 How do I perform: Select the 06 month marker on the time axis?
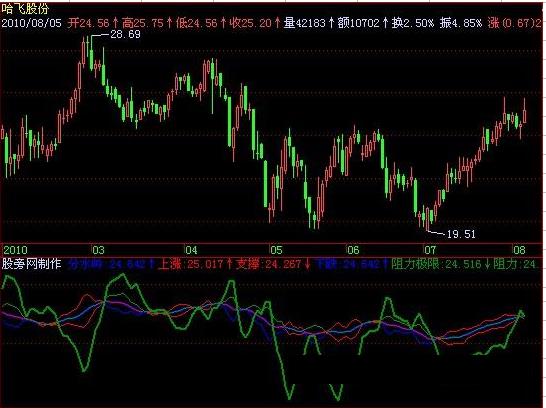click(353, 250)
